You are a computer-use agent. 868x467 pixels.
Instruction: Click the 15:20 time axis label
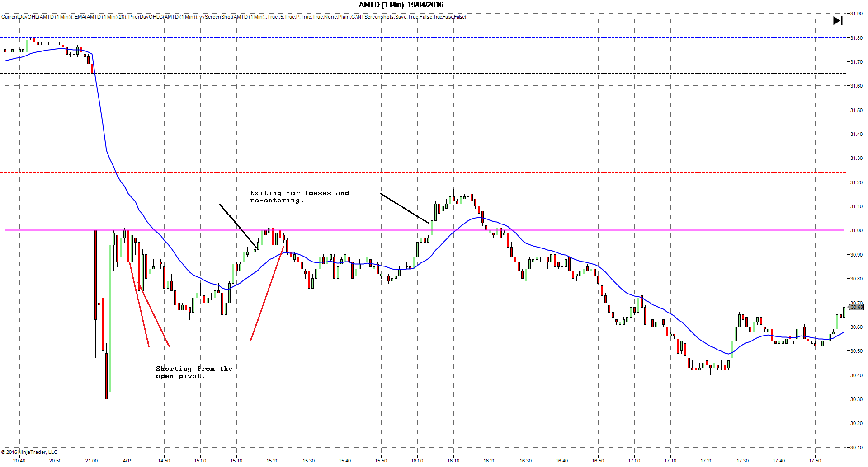tap(273, 461)
